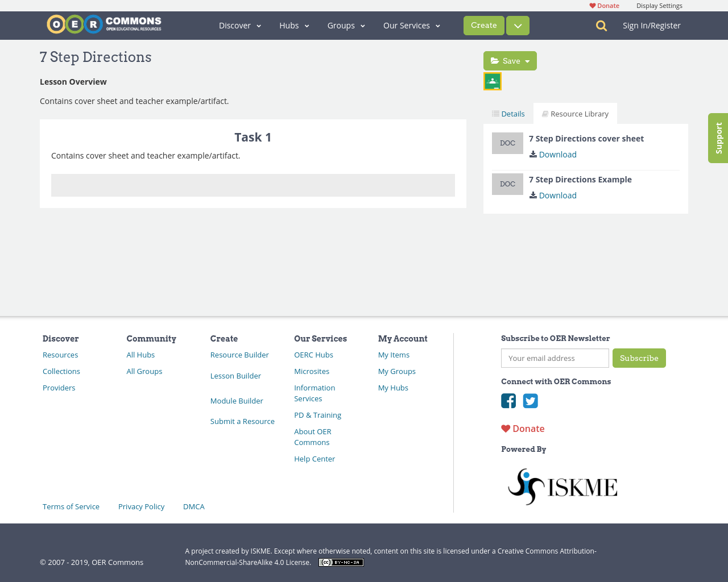Expand the Create button dropdown arrow

point(516,25)
